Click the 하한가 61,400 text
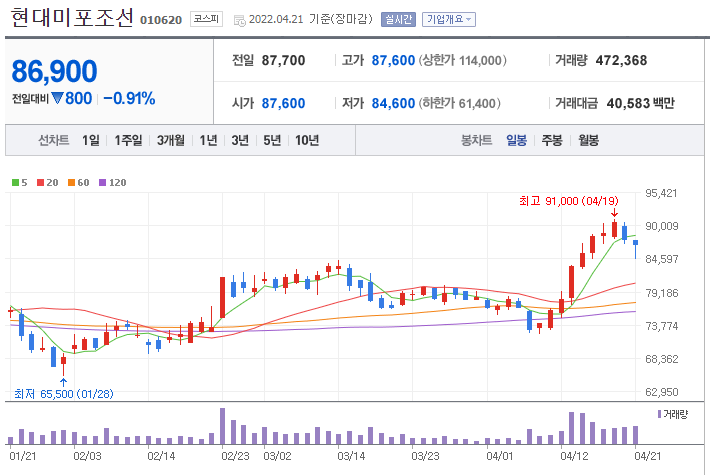The width and height of the screenshot is (710, 475). point(459,103)
